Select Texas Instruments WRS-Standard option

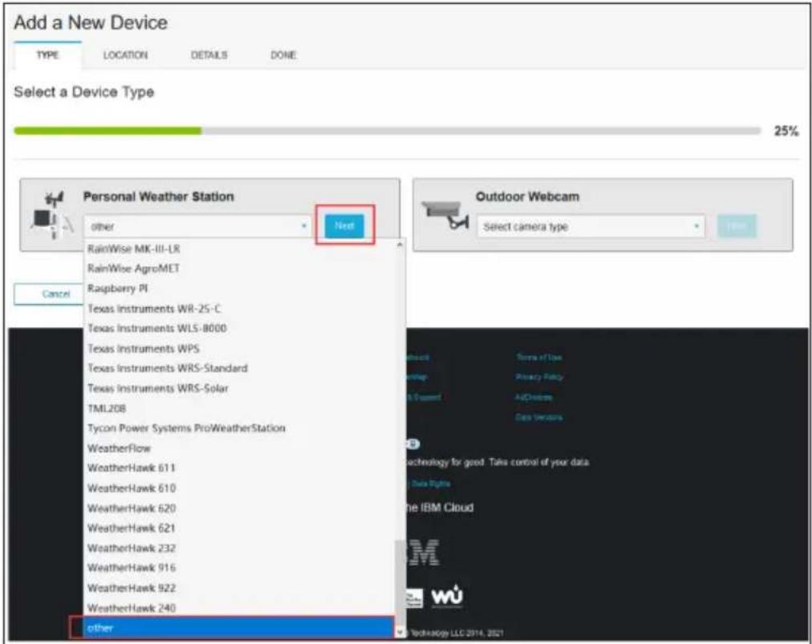[x=240, y=368]
